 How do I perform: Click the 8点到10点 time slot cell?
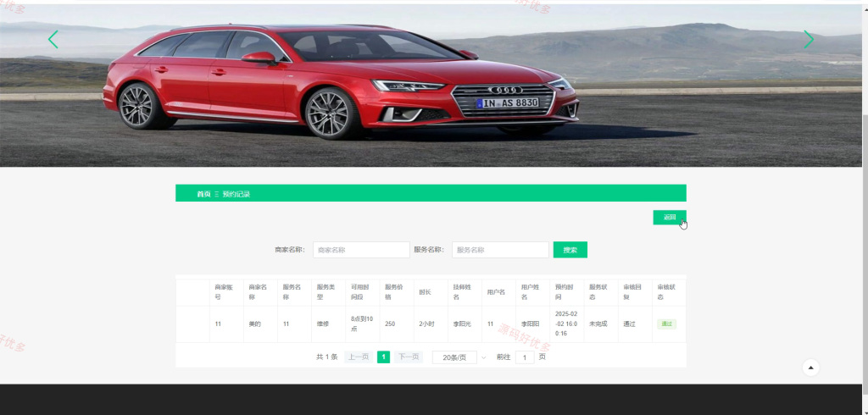pyautogui.click(x=362, y=324)
